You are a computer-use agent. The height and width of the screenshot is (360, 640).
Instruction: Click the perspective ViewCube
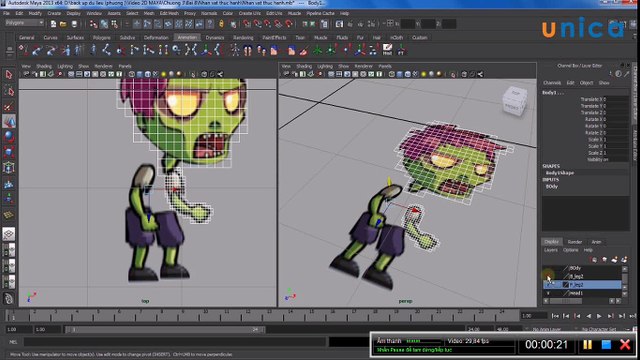514,101
